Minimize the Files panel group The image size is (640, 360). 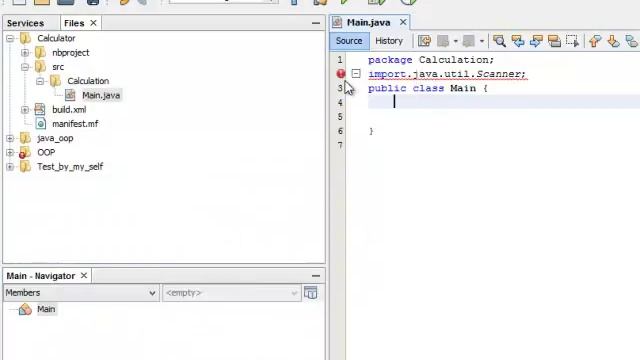pos(316,23)
